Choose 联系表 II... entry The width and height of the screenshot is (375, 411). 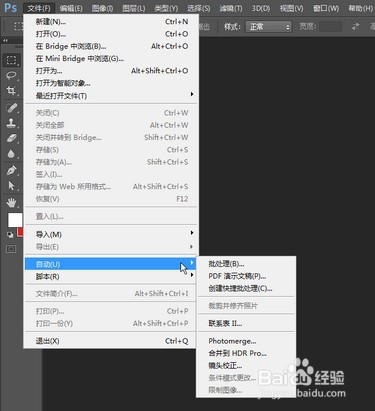pyautogui.click(x=247, y=323)
